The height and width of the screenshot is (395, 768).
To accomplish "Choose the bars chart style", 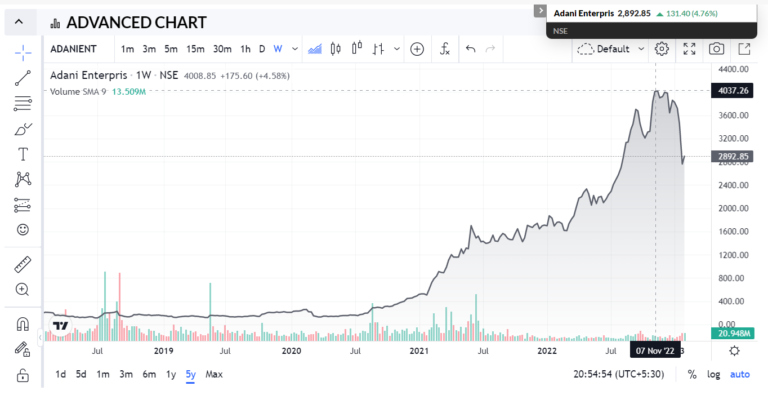I will [x=378, y=49].
